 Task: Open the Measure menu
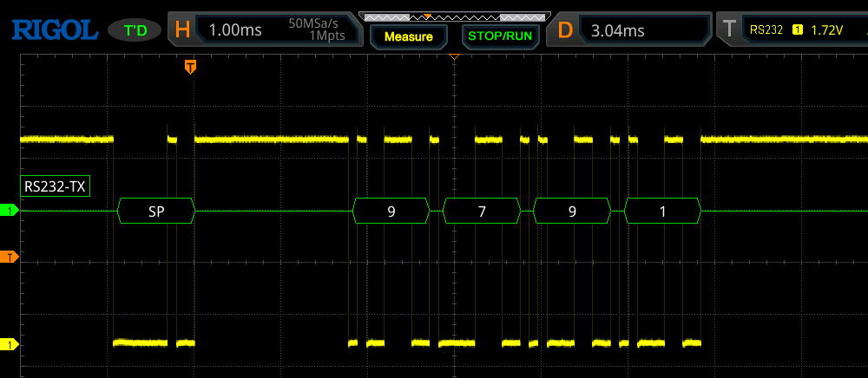[x=409, y=36]
